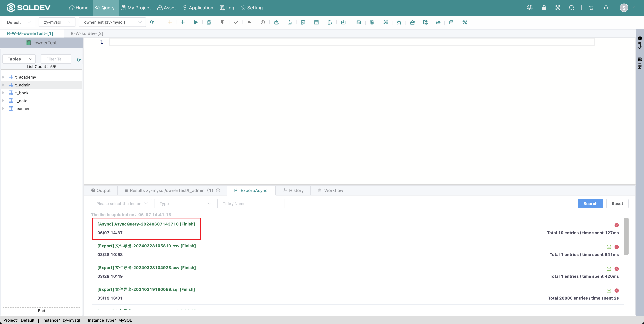Image resolution: width=644 pixels, height=324 pixels.
Task: Click the download export toolbar icon
Action: pos(343,22)
